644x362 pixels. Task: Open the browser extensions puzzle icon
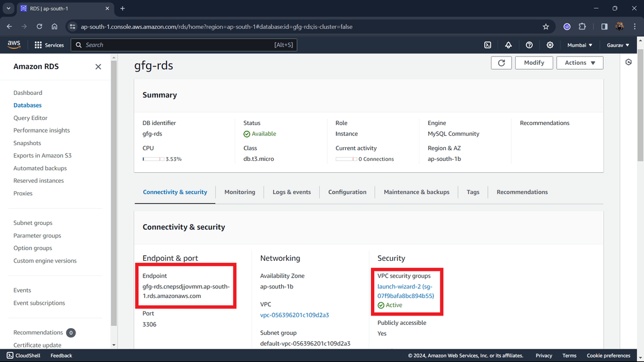click(582, 26)
